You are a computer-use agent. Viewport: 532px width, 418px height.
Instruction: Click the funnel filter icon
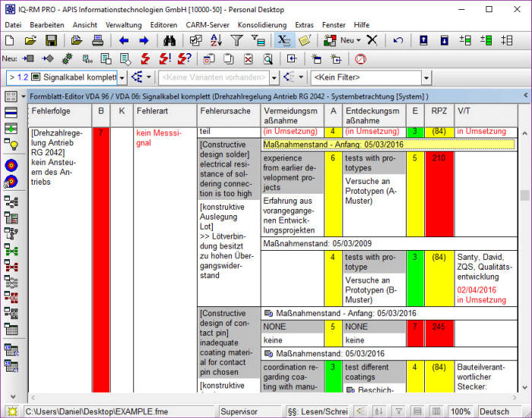pyautogui.click(x=237, y=41)
